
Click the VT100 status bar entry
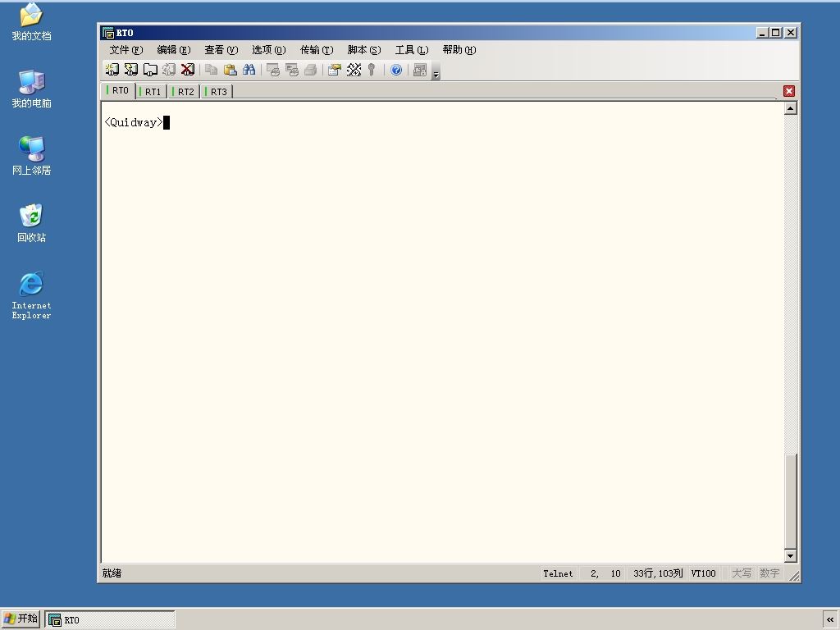pos(703,573)
